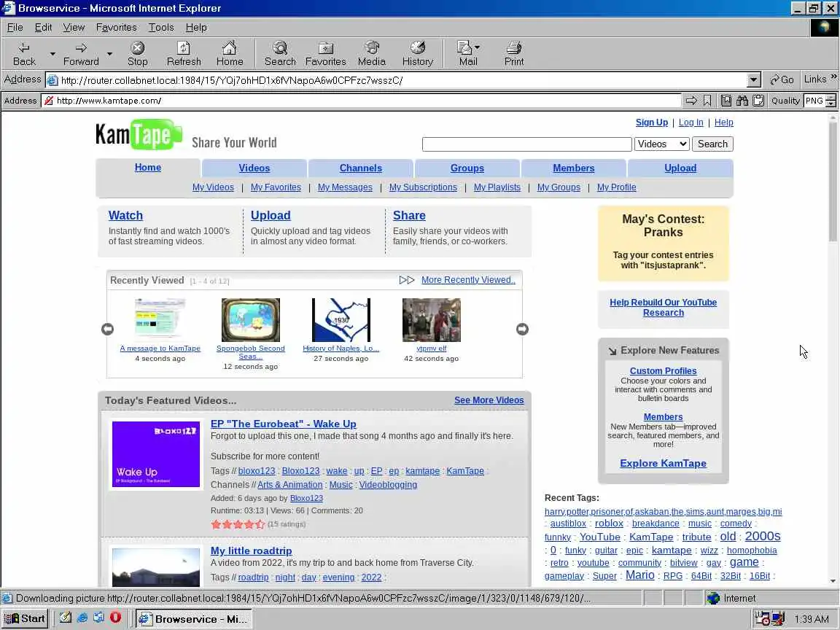840x630 pixels.
Task: Click See More Videos link
Action: point(489,400)
